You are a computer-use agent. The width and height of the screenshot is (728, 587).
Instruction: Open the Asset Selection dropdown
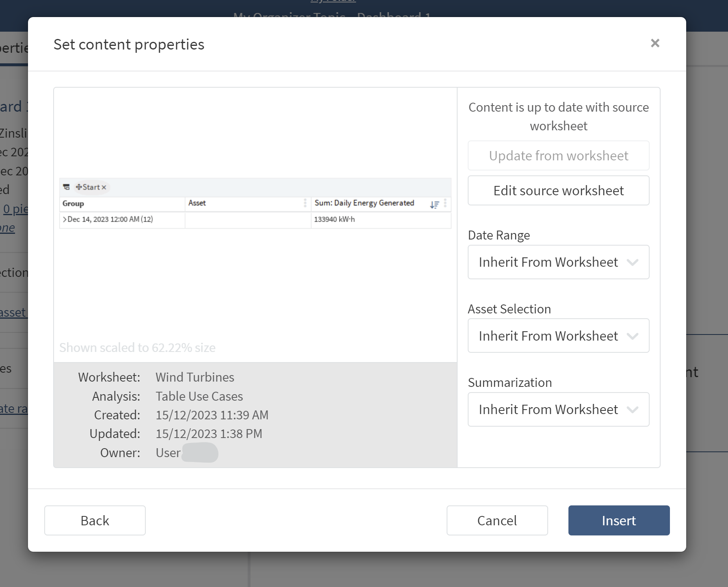point(558,336)
